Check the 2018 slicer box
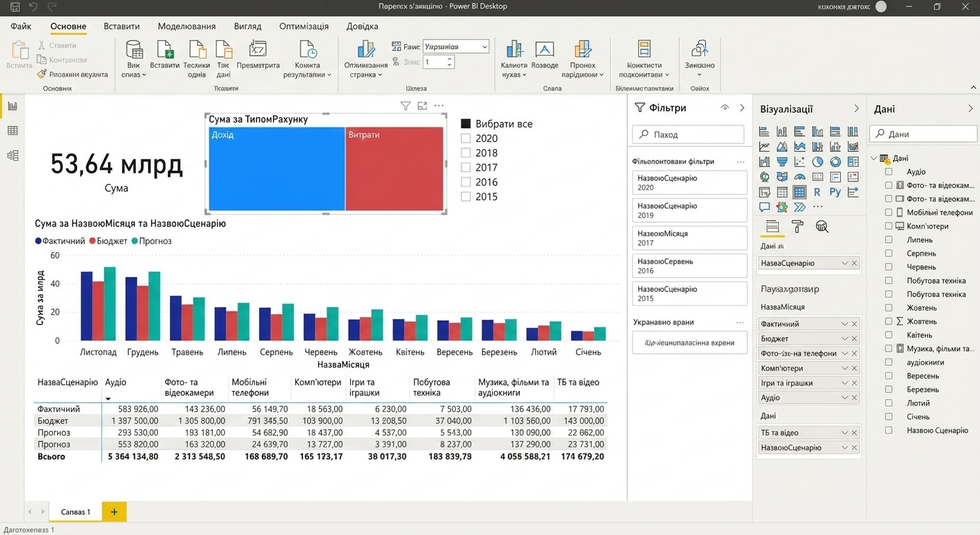980x535 pixels. 466,153
